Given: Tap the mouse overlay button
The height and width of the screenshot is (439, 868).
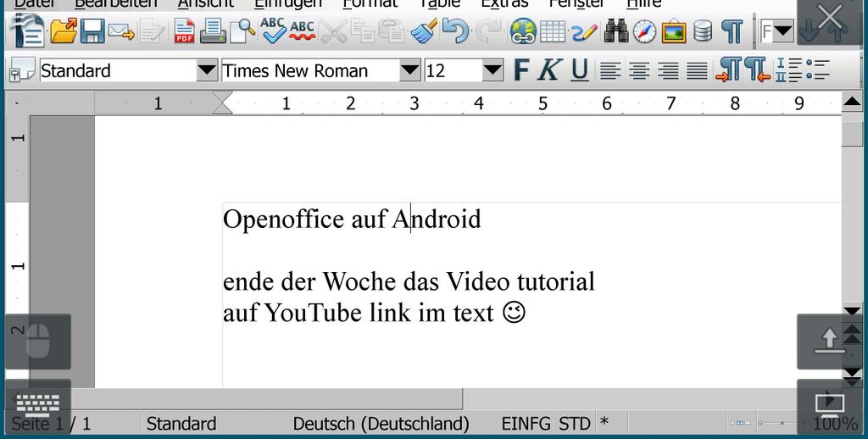Looking at the screenshot, I should [37, 342].
